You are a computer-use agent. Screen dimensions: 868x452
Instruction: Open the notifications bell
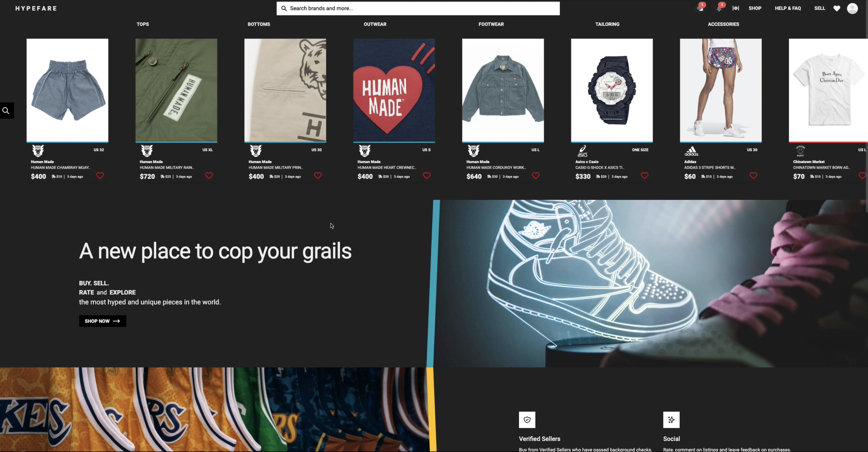tap(719, 9)
